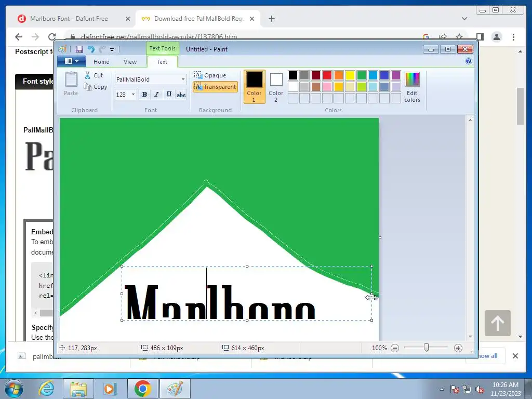This screenshot has height=399, width=532.
Task: Open Paint Help question mark icon
Action: 469,61
